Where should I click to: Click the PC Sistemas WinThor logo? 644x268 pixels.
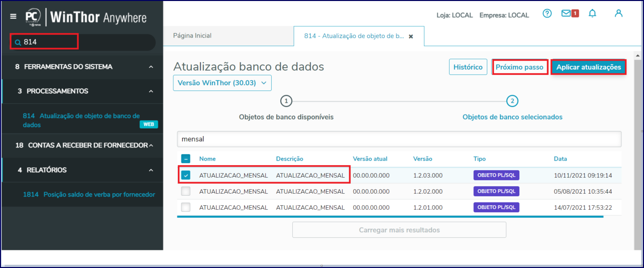86,18
